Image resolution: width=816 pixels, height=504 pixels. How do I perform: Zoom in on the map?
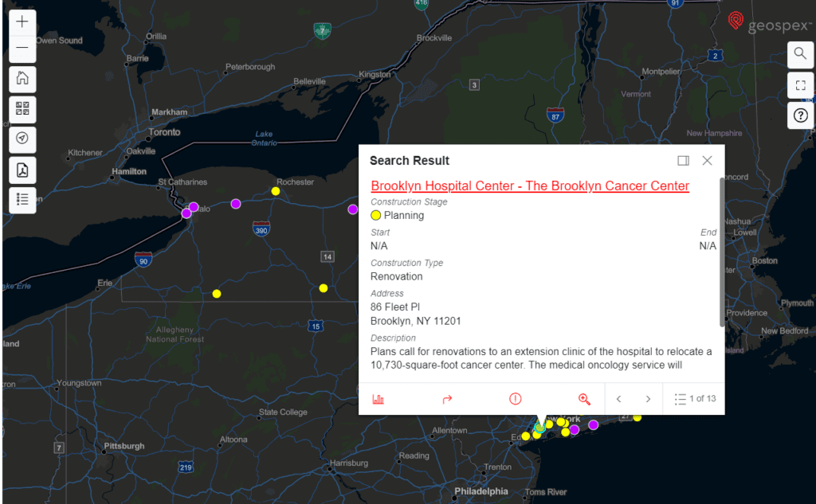(22, 21)
